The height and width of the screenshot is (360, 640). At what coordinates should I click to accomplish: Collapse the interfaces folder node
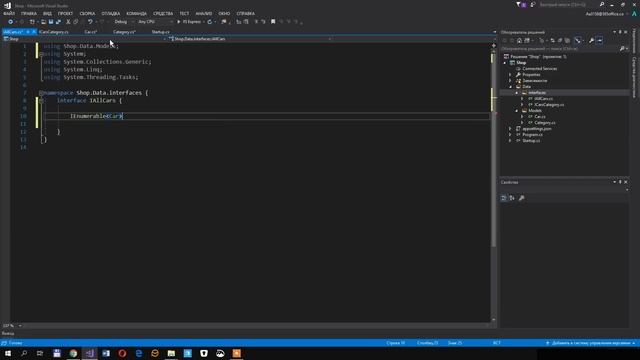click(516, 93)
